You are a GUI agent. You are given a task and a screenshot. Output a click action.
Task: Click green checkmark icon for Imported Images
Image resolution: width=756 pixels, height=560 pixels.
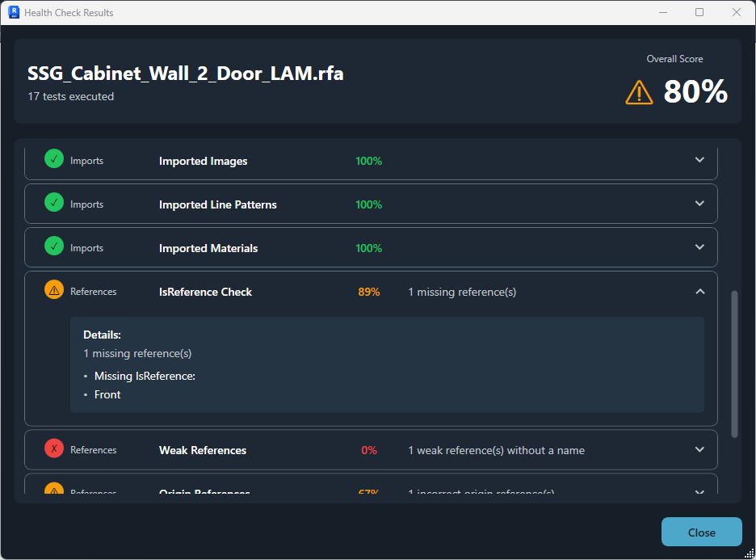point(54,159)
